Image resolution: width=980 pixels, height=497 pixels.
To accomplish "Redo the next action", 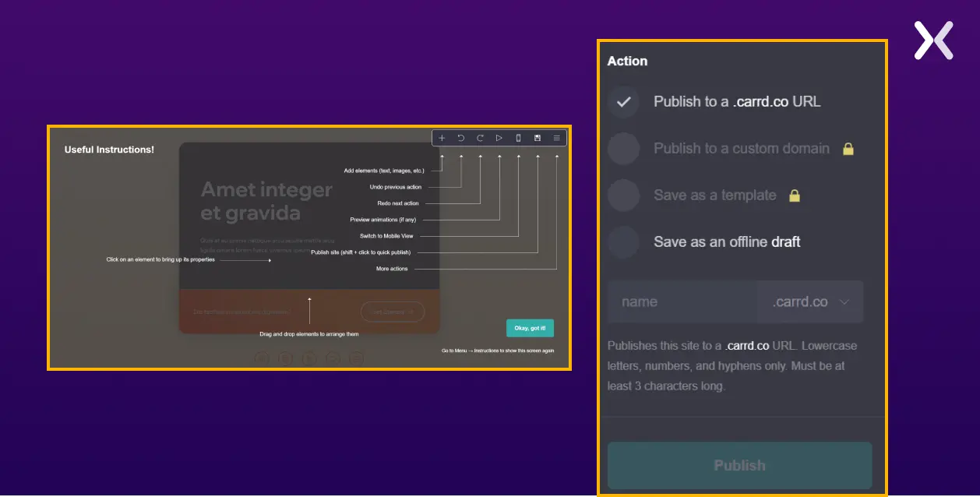I will coord(480,138).
